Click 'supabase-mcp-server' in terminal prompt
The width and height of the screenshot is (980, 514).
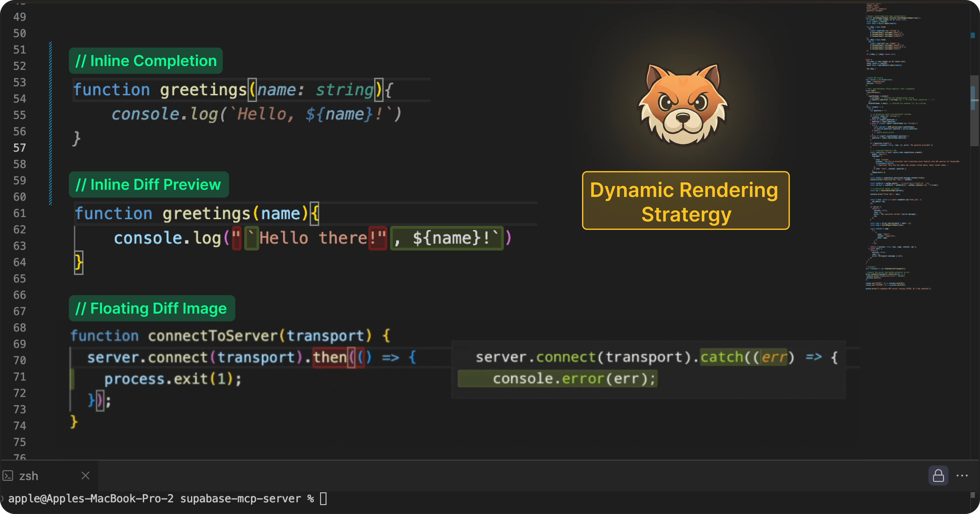click(x=241, y=498)
